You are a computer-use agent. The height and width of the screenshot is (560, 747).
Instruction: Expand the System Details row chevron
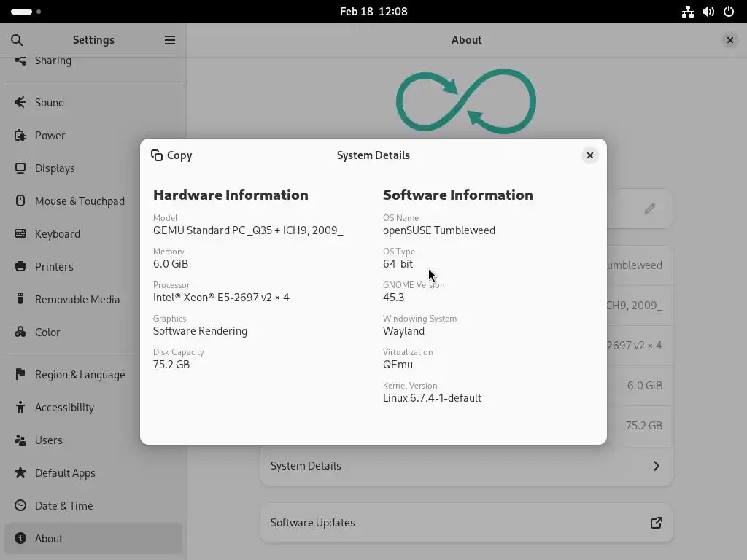[x=657, y=466]
